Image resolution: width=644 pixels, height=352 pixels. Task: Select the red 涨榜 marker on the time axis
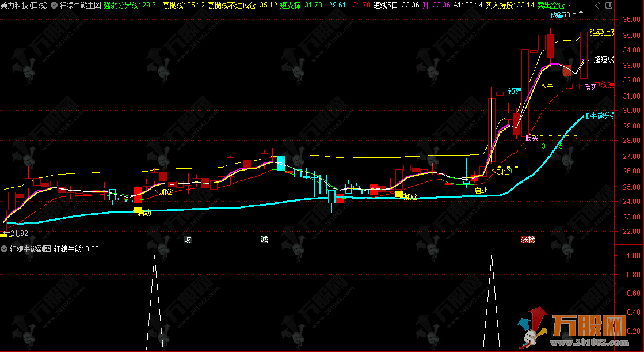[528, 239]
